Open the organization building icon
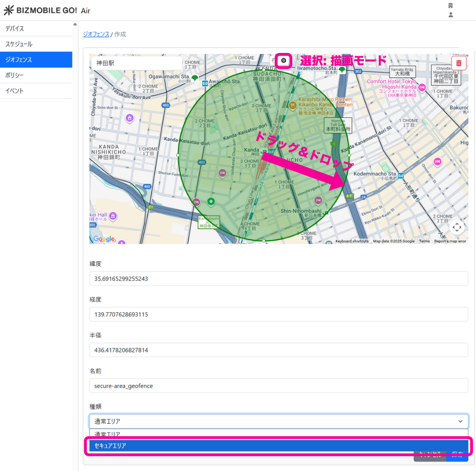Screen dimensions: 476x472 (x=450, y=6)
